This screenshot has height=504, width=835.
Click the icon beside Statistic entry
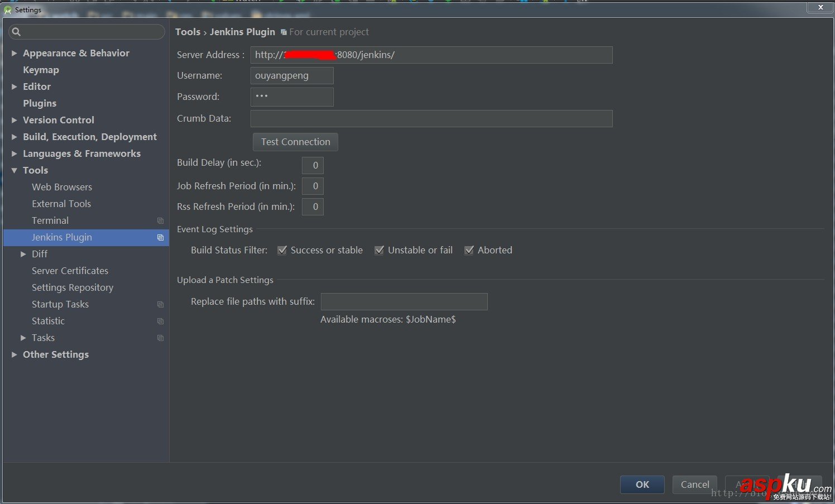(x=160, y=321)
